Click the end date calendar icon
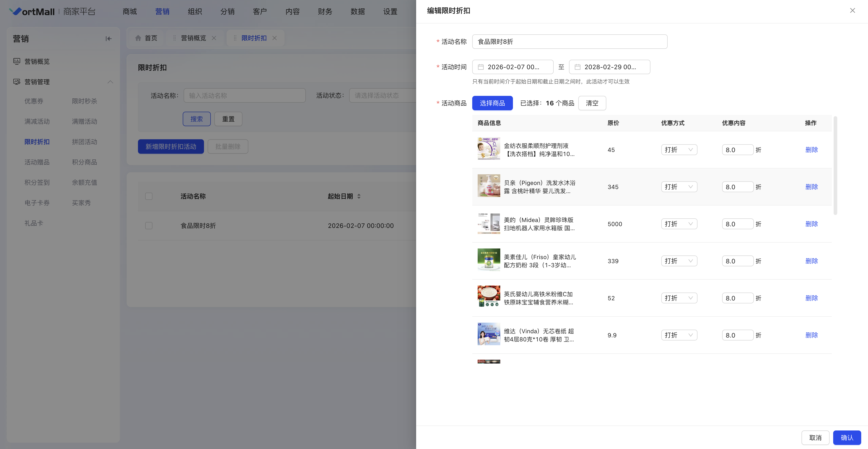The image size is (868, 449). pos(578,67)
